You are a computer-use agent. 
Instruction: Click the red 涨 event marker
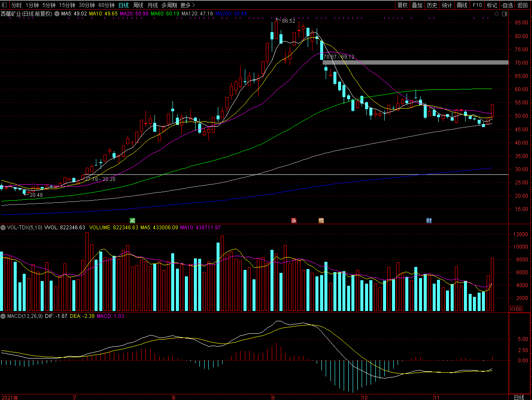(x=294, y=220)
